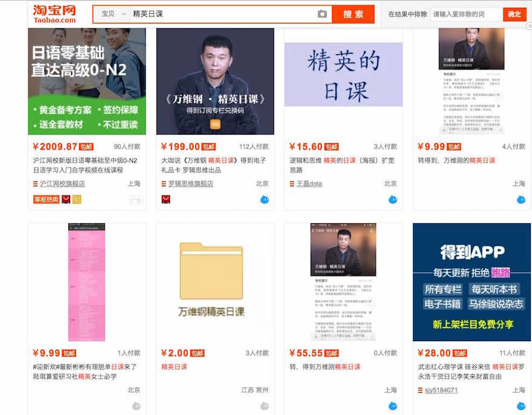Open seller sjy5184071 shop link
Viewport: 532px width, 415px height.
click(x=441, y=390)
